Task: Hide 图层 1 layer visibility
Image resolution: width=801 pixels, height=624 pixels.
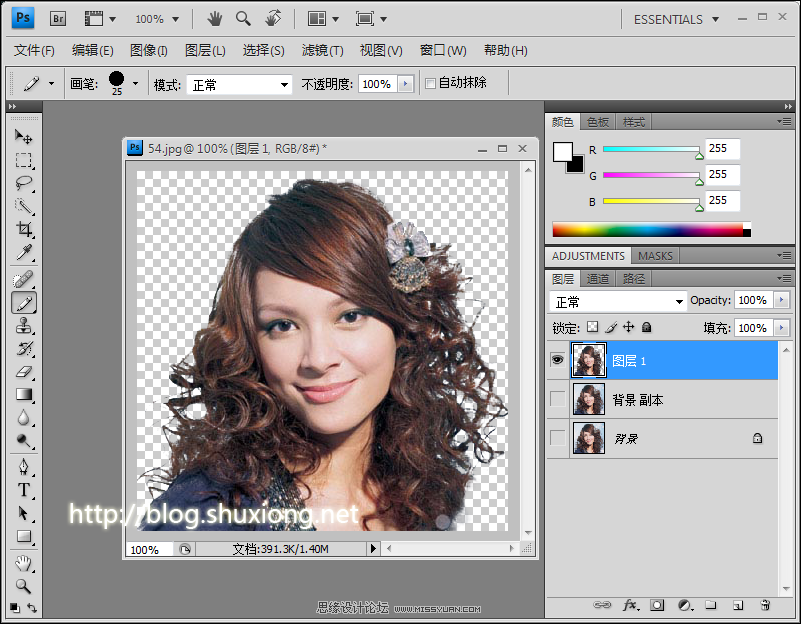Action: [x=557, y=360]
